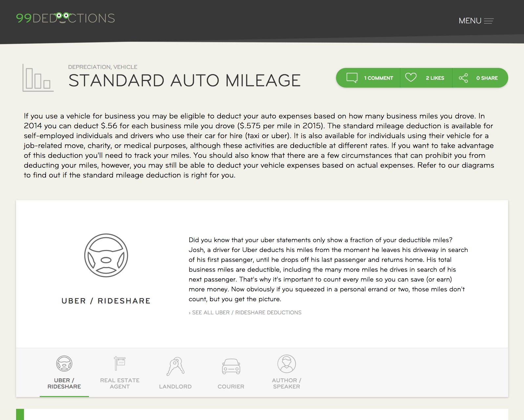Screen dimensions: 524x420
Task: Open the DEPRECIATION, VEHICLE category label
Action: point(103,67)
